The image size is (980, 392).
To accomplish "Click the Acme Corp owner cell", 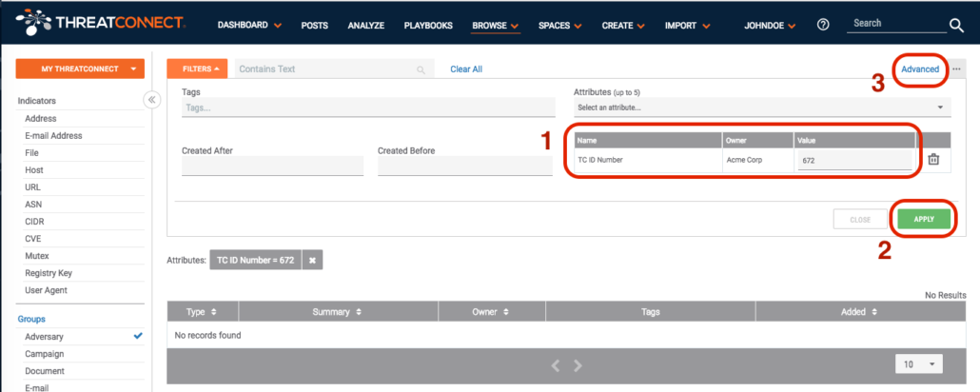I will 758,160.
